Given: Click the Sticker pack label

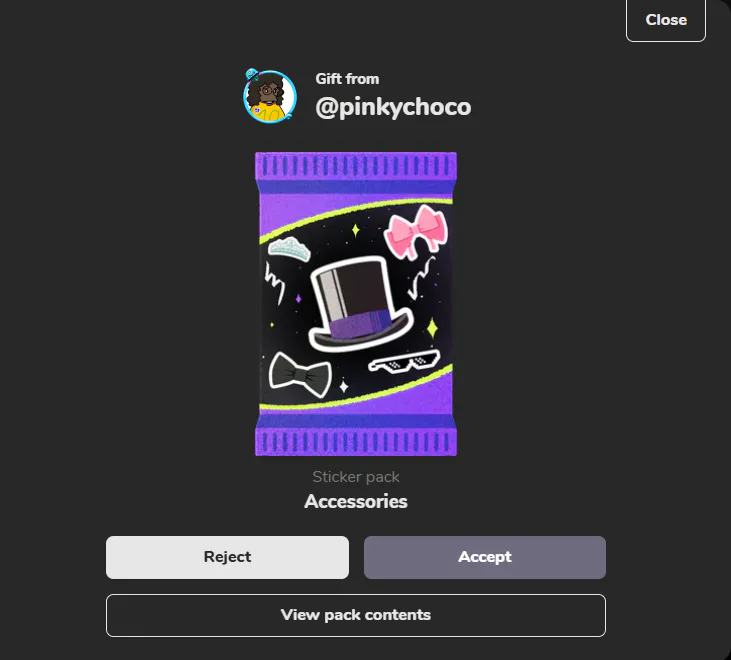Looking at the screenshot, I should click(356, 477).
